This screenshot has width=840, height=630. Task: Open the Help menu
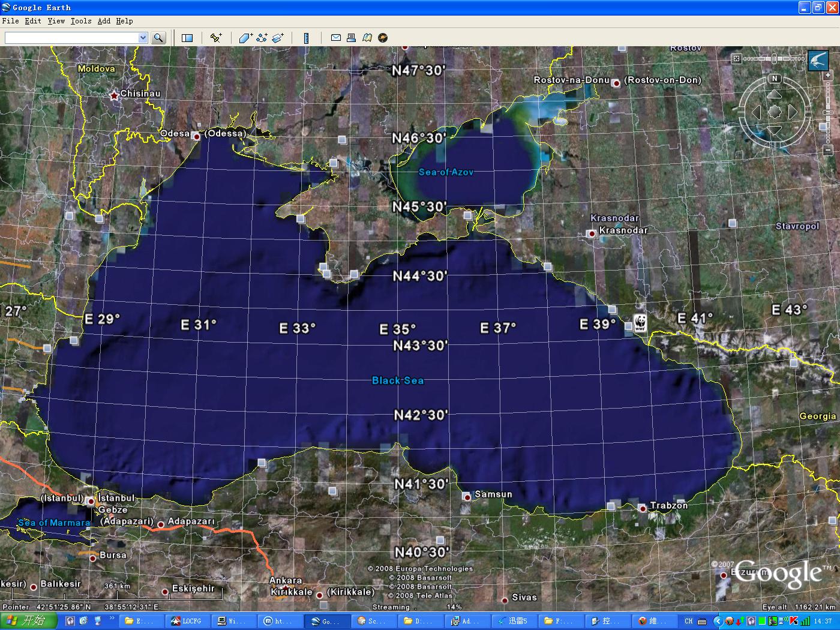[124, 21]
